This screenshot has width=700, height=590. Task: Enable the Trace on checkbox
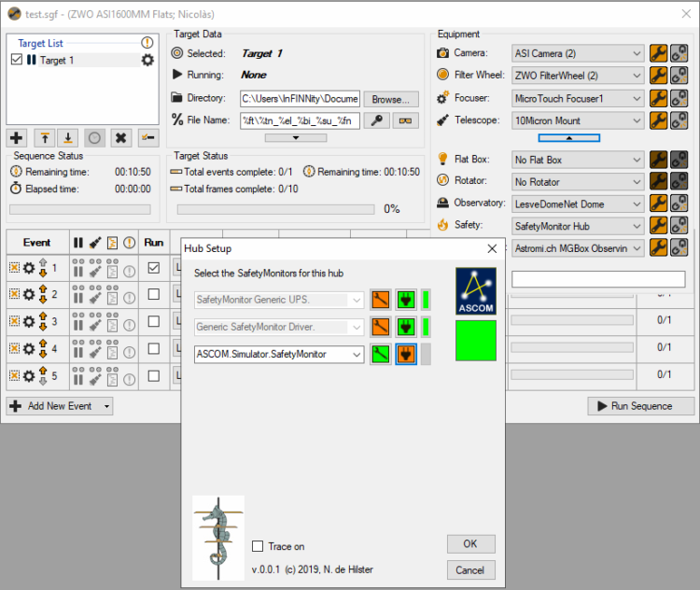[x=258, y=546]
